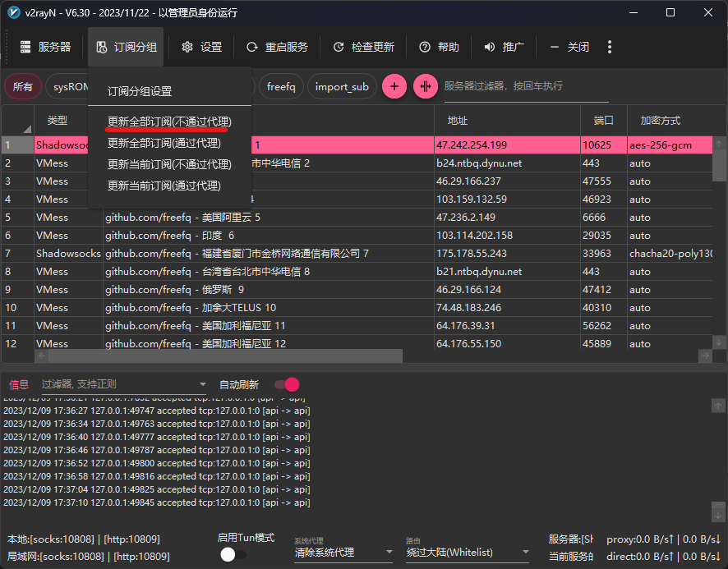Image resolution: width=728 pixels, height=569 pixels.
Task: Click the v2rayN app logo icon
Action: [x=14, y=12]
